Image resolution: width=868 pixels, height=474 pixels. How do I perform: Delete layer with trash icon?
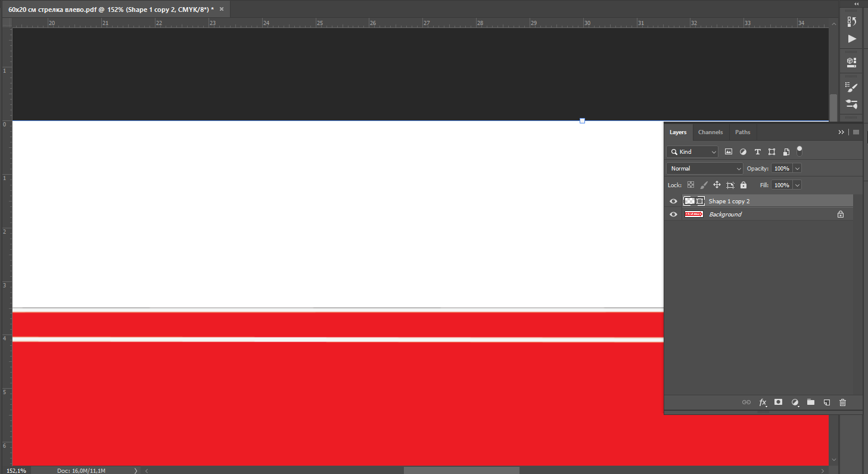(842, 402)
